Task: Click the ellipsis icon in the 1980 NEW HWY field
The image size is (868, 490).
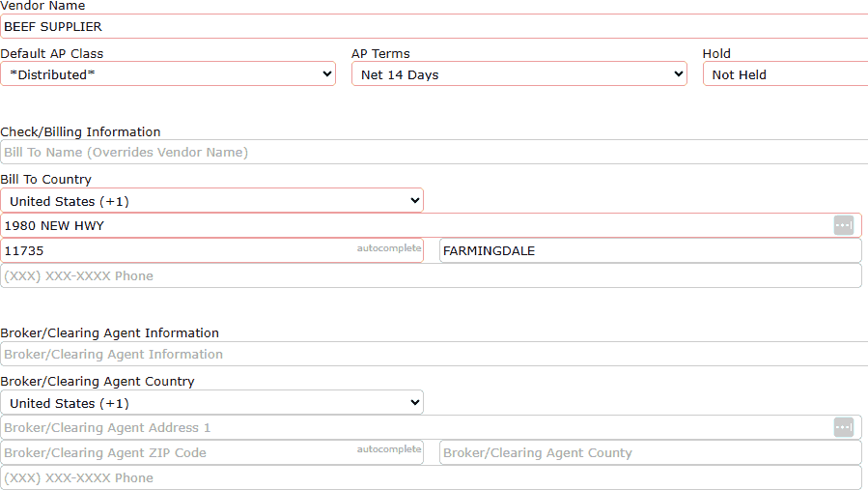Action: [843, 225]
